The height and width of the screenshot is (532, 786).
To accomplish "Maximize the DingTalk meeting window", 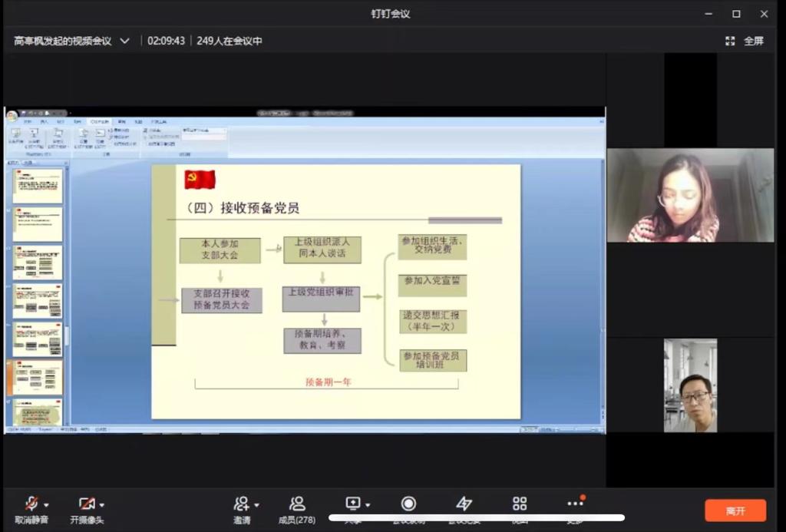I will pos(736,14).
